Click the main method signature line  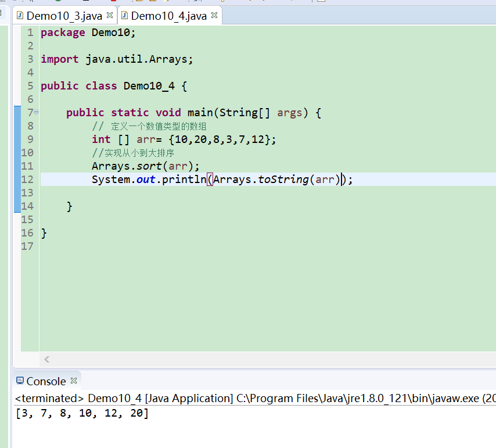pyautogui.click(x=193, y=113)
